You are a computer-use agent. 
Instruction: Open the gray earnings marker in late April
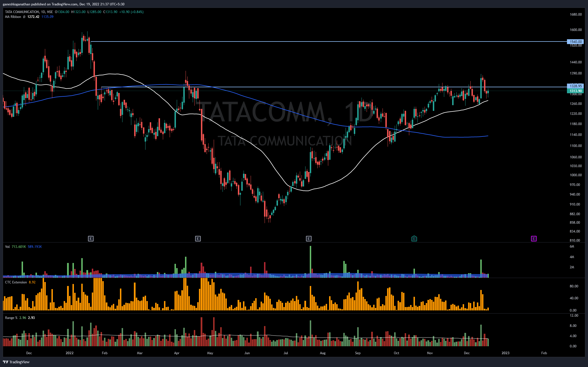coord(198,239)
